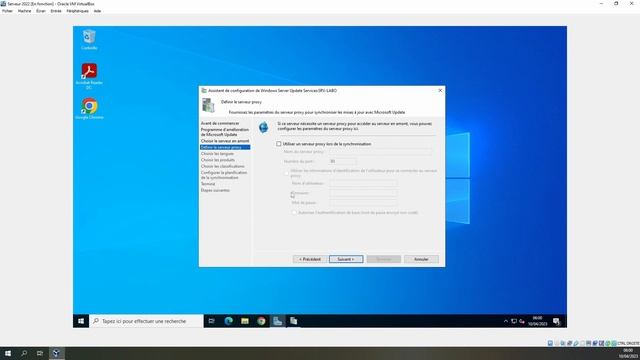The height and width of the screenshot is (360, 640).
Task: Click the VirtualBox recording status icon
Action: 595,343
